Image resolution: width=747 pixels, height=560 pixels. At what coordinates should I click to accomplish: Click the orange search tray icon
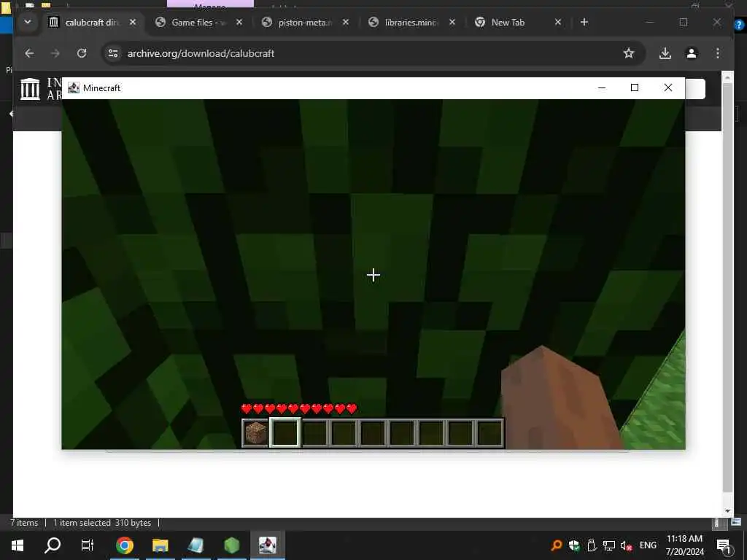tap(556, 545)
